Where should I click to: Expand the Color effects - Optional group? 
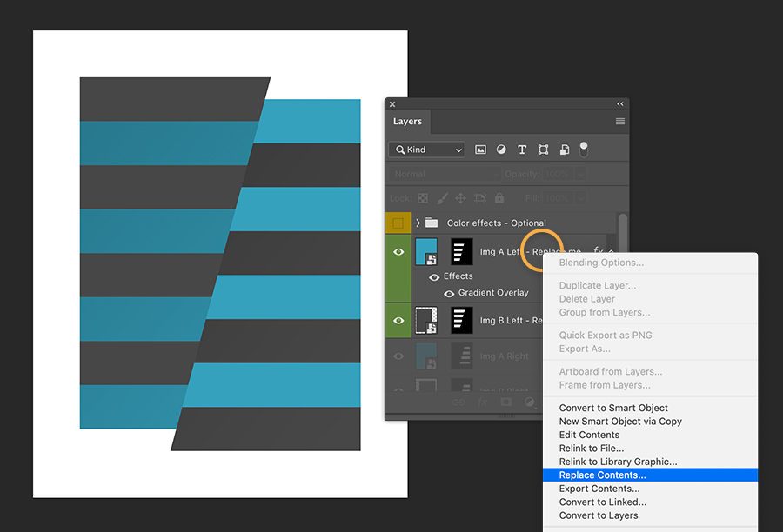[418, 223]
